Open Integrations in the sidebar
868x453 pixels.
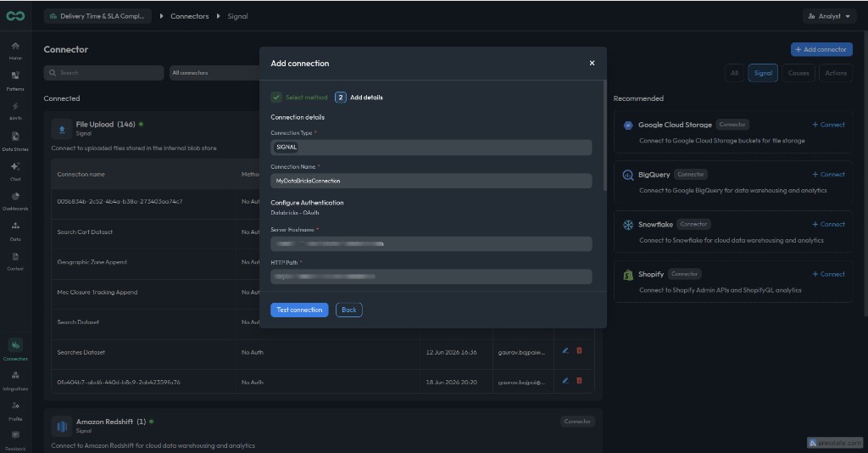pos(15,380)
